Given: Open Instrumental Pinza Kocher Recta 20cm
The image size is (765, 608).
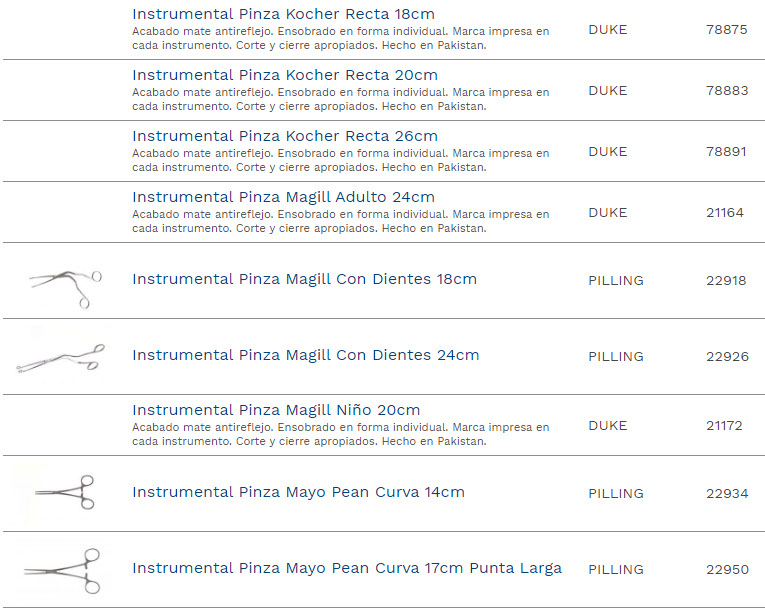Looking at the screenshot, I should tap(285, 75).
